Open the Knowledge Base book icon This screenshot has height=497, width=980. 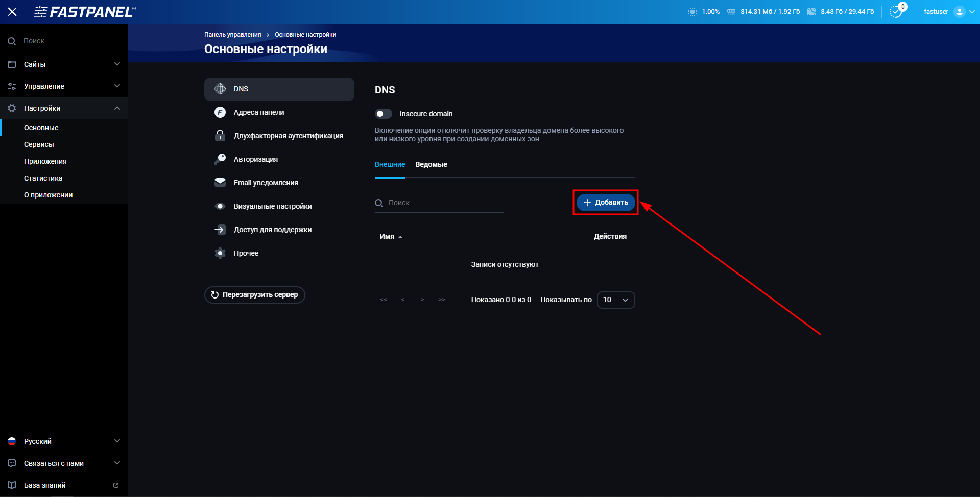coord(11,485)
